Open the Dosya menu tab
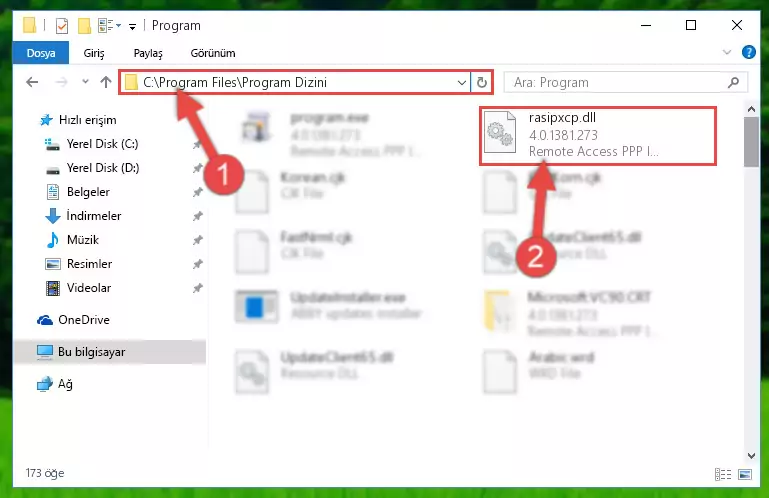The height and width of the screenshot is (498, 769). pos(41,53)
